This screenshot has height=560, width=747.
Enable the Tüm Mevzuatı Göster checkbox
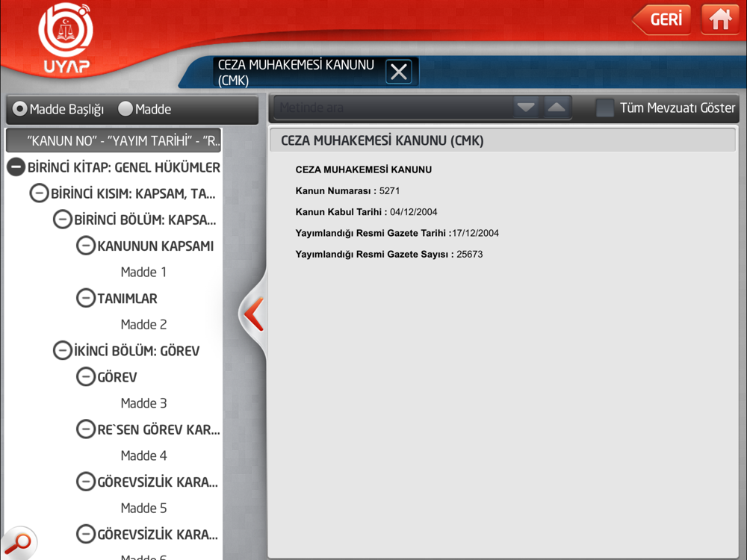pos(605,108)
